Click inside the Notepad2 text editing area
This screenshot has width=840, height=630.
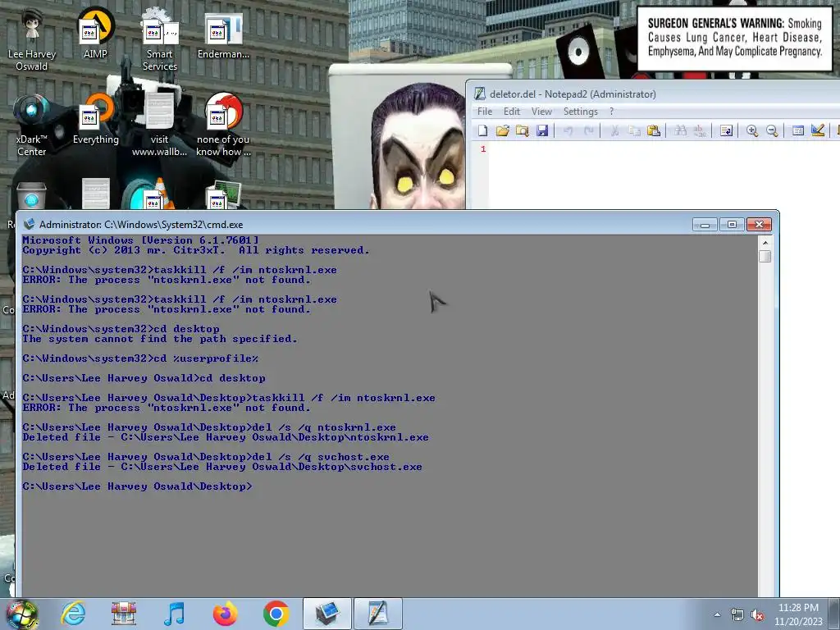[664, 176]
